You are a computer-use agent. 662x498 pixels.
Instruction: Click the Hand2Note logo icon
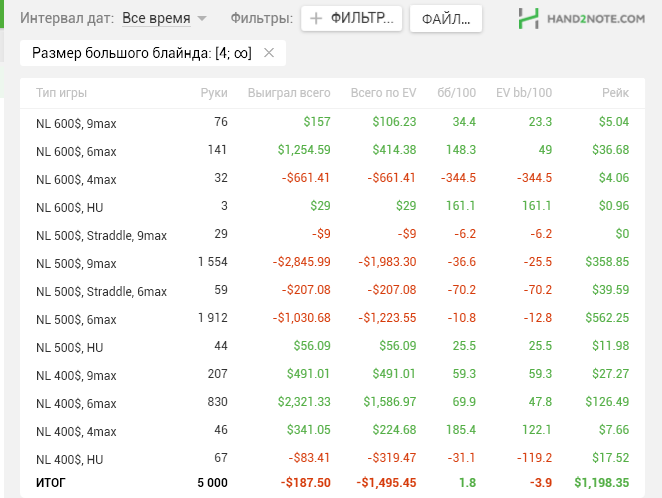(x=530, y=19)
